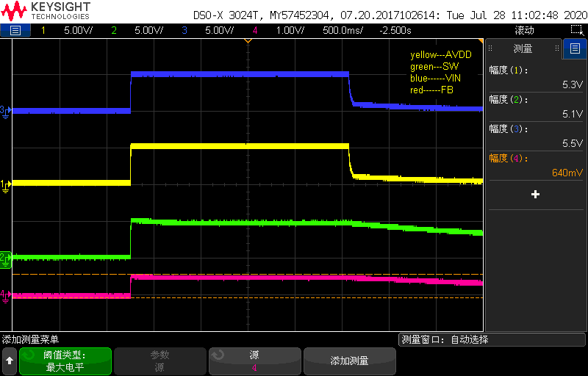The height and width of the screenshot is (376, 588).
Task: Click channel 2 ground marker
Action: (5, 259)
